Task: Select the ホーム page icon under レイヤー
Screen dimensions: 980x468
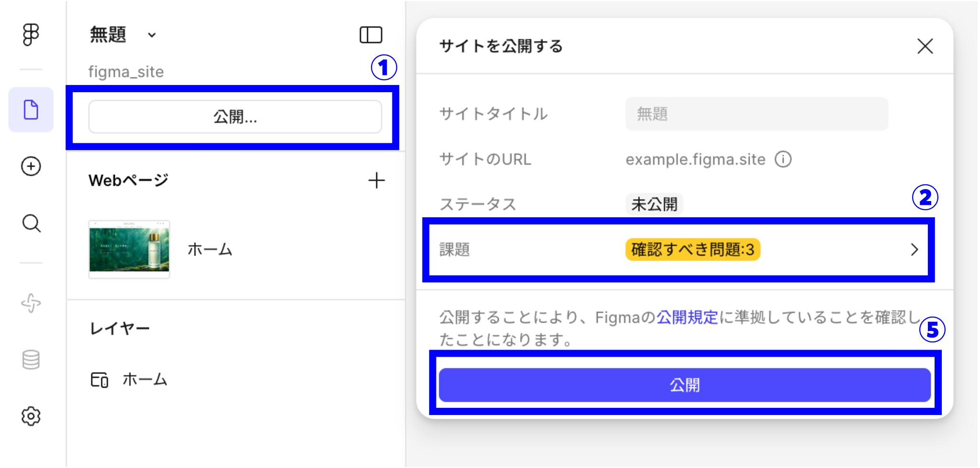Action: (99, 380)
